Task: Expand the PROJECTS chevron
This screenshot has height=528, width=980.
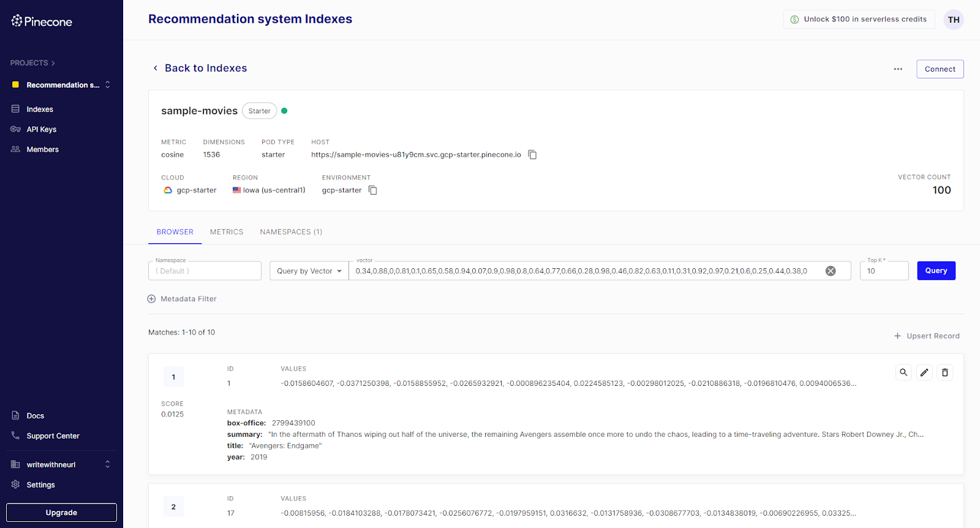Action: pos(53,63)
